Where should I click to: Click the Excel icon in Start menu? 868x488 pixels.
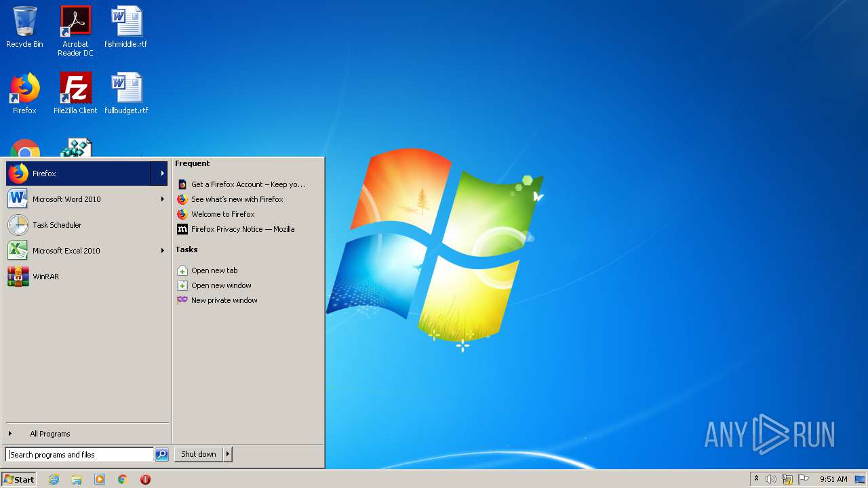18,251
